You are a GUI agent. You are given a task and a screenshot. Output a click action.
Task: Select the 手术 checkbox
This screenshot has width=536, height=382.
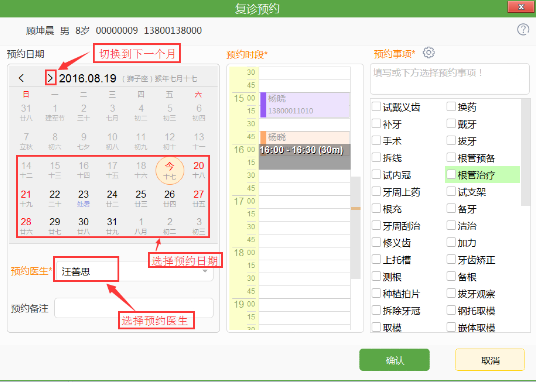(x=376, y=141)
